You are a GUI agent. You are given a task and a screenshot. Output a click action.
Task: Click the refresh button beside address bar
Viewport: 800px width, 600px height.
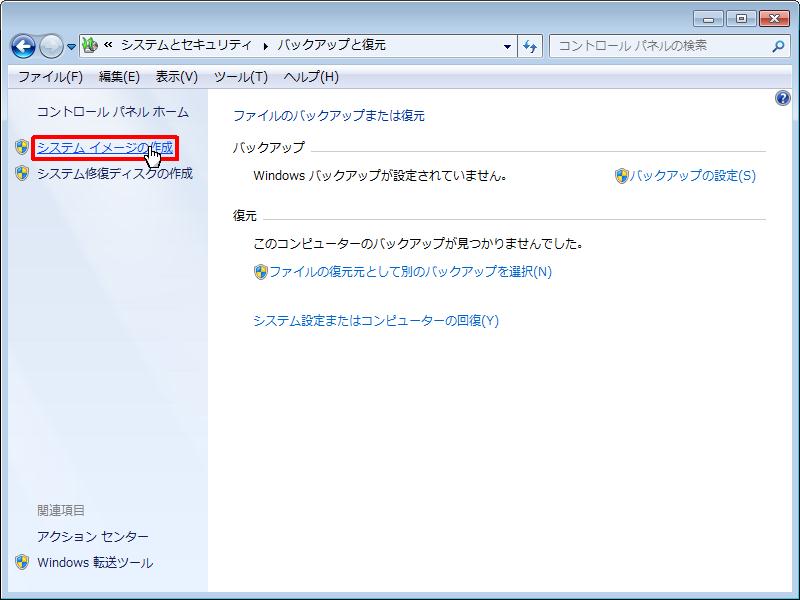coord(530,46)
